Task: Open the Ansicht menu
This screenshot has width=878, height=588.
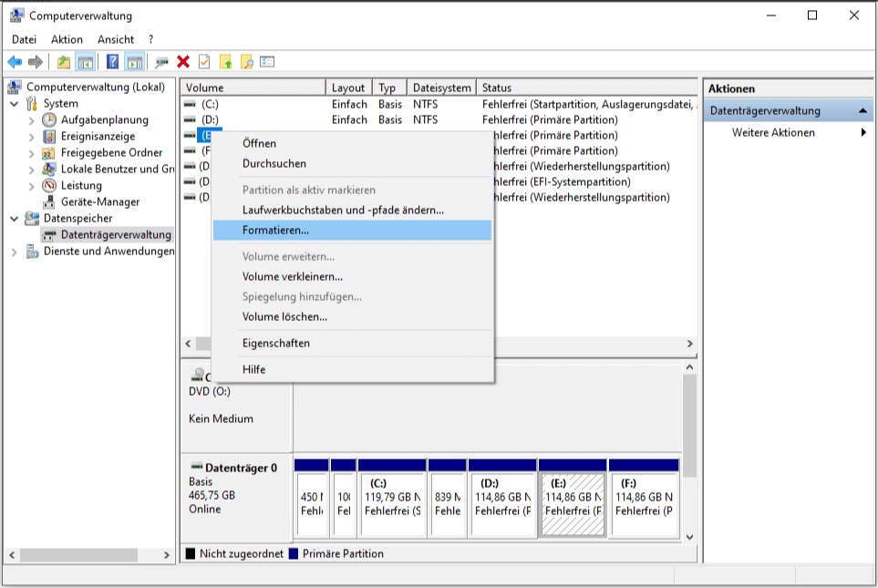Action: [116, 39]
